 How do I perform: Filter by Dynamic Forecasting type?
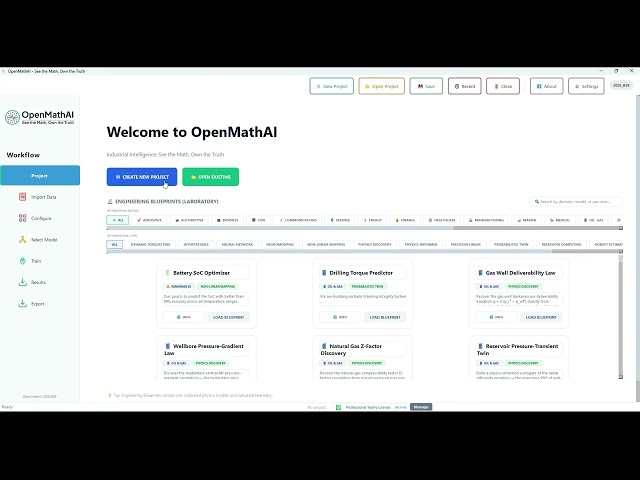click(x=150, y=244)
